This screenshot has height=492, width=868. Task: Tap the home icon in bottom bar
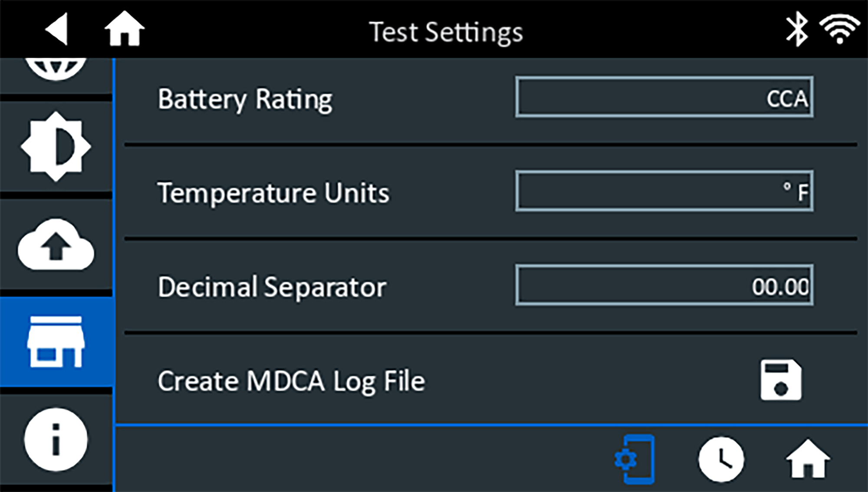pos(807,459)
